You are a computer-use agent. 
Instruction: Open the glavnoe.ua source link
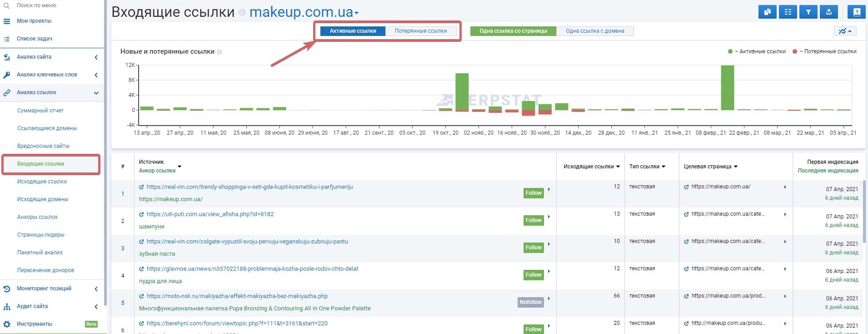click(252, 269)
